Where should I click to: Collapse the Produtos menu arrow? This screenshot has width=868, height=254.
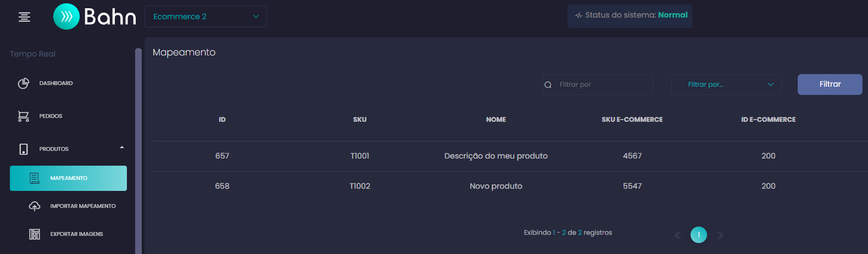122,147
